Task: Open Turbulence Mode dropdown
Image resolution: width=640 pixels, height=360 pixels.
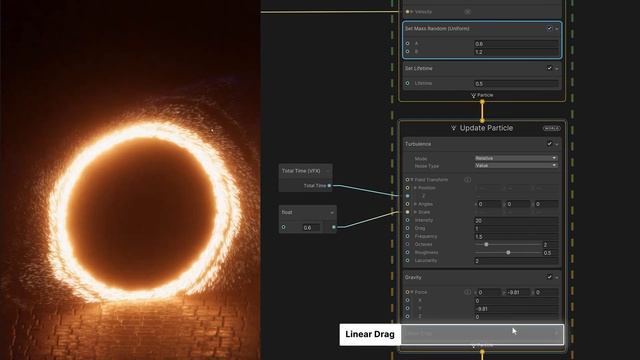Action: [x=516, y=158]
